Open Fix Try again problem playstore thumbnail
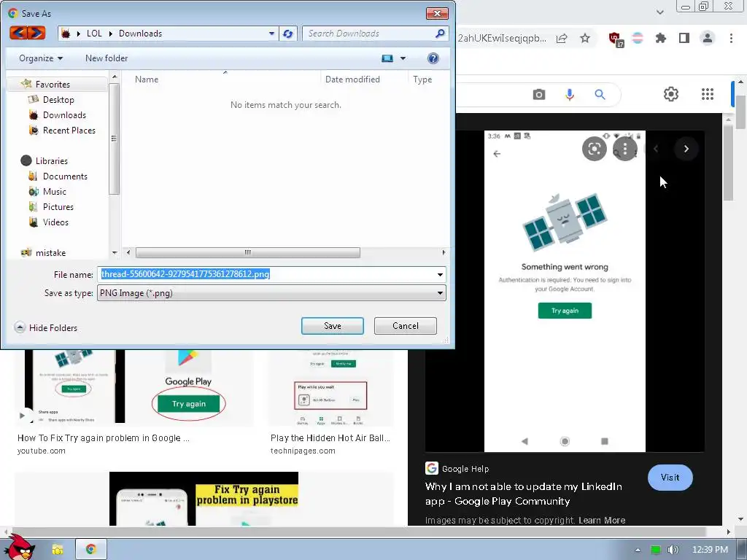The width and height of the screenshot is (747, 560). point(204,499)
